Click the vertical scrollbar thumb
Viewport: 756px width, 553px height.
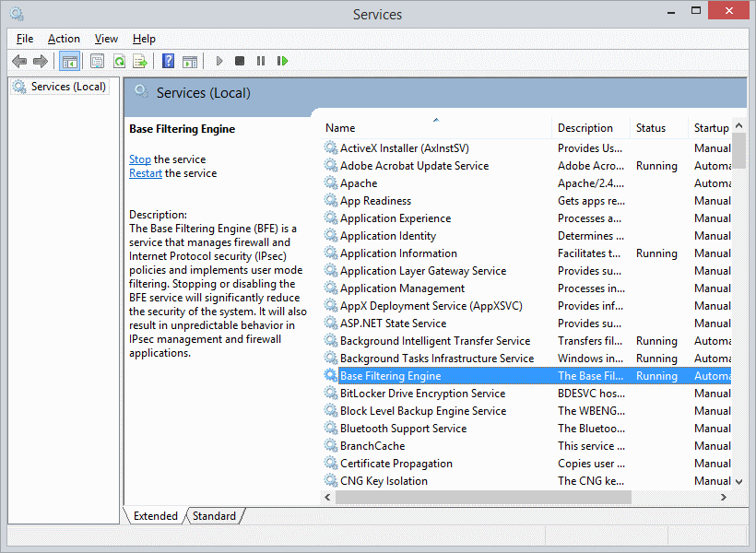coord(739,150)
